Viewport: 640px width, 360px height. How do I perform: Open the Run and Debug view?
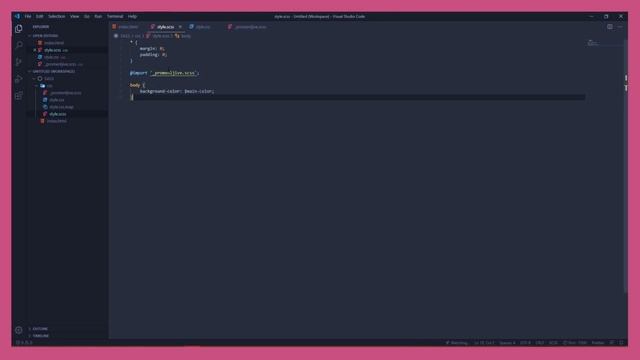tap(19, 79)
